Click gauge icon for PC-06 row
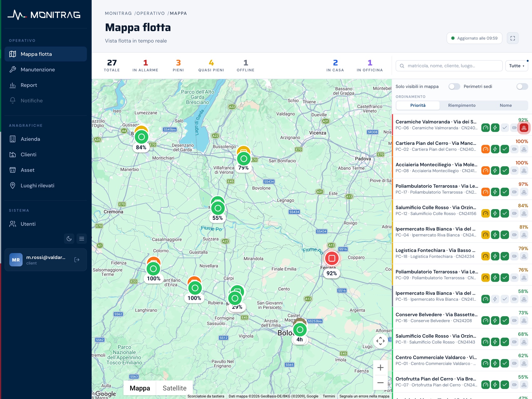The image size is (532, 399). click(485, 128)
